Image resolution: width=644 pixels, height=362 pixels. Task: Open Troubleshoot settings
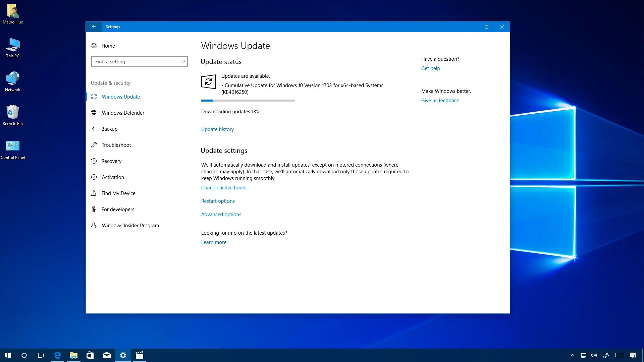point(116,145)
